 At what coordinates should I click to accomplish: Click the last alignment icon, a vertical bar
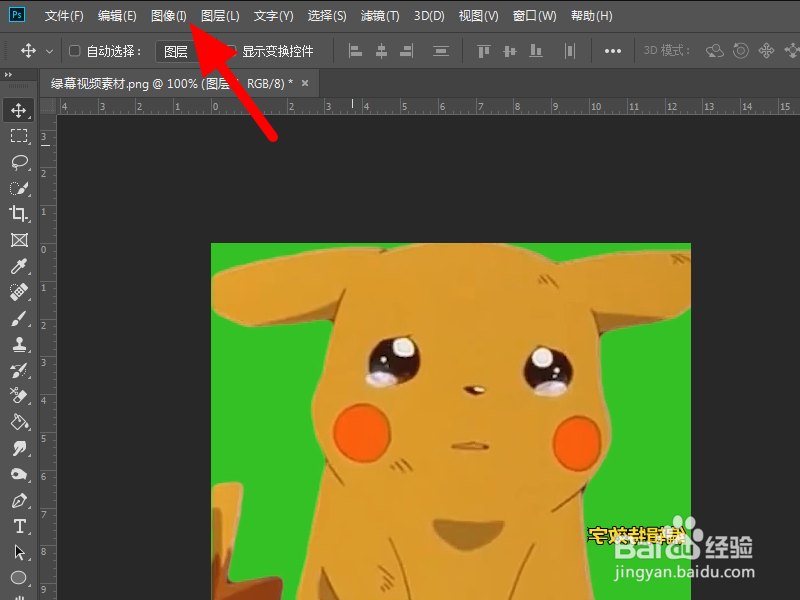(x=570, y=51)
